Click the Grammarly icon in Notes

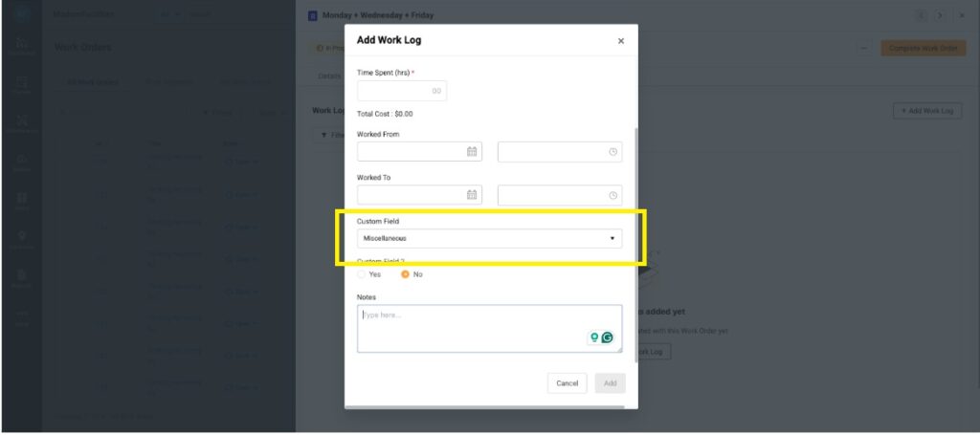607,337
